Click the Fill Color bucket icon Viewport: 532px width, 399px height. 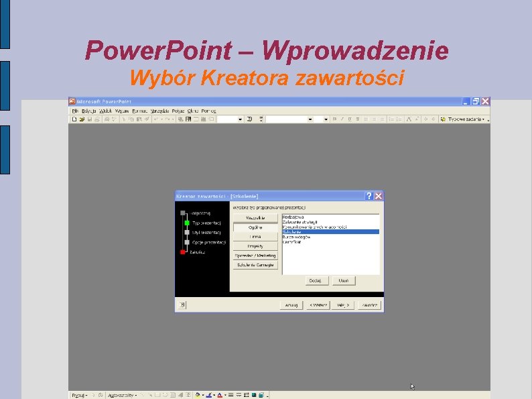point(198,395)
